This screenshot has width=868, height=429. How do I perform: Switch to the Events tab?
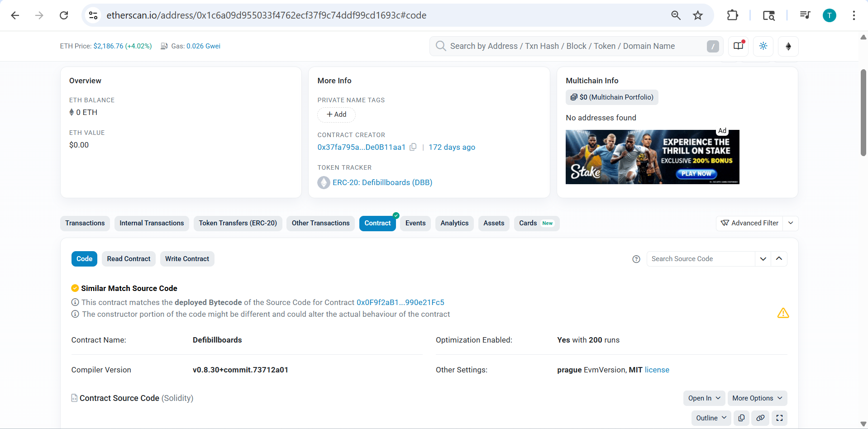[x=415, y=223]
